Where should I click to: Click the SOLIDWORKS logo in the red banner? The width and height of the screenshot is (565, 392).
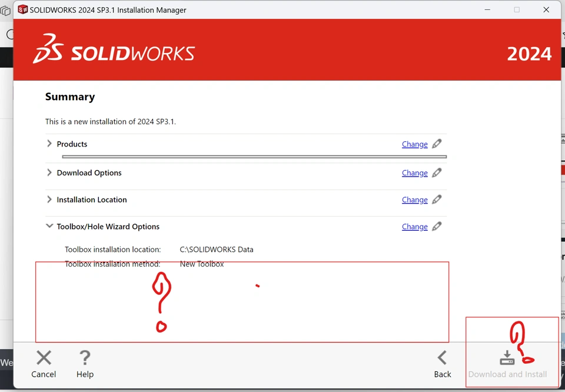114,49
